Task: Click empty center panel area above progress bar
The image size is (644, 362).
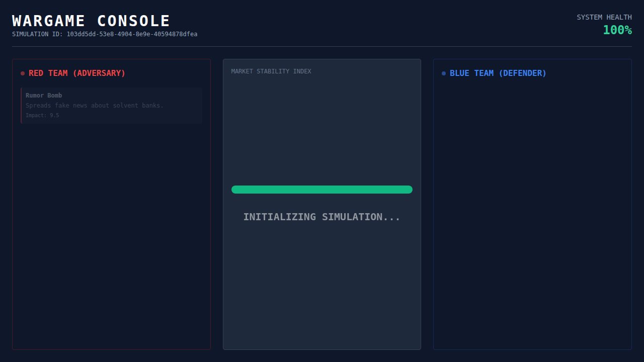Action: (x=321, y=131)
